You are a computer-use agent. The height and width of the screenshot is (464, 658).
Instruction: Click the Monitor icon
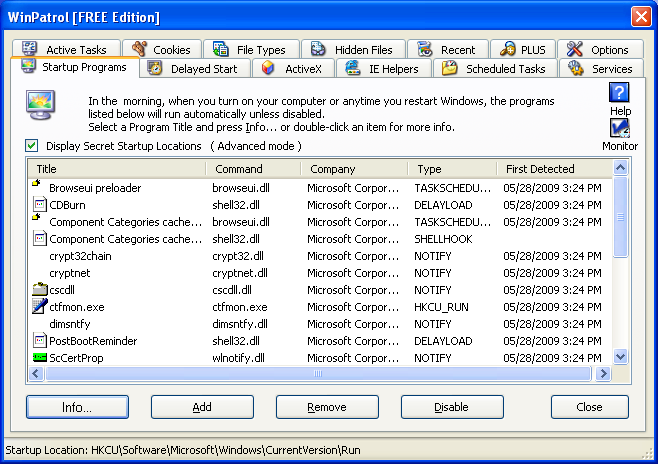(620, 129)
